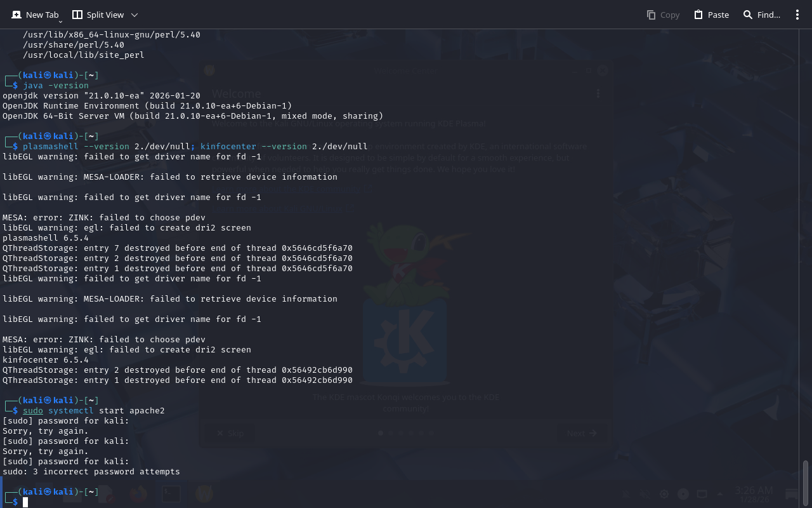
Task: Expand the New Tab dropdown arrow
Action: tap(61, 21)
